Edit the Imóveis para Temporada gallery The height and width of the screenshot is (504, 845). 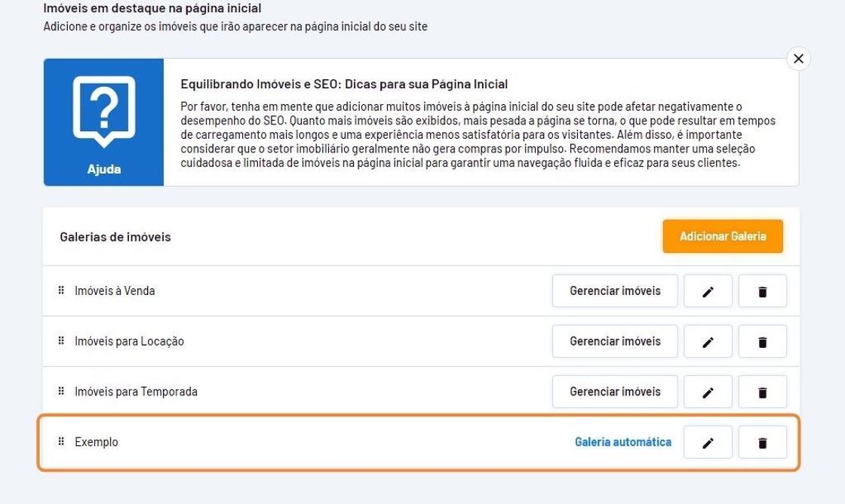click(708, 392)
